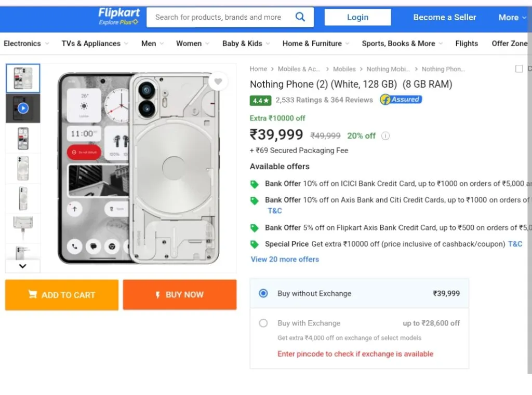This screenshot has height=395, width=532.
Task: Open the Offer Zone menu item
Action: [510, 44]
